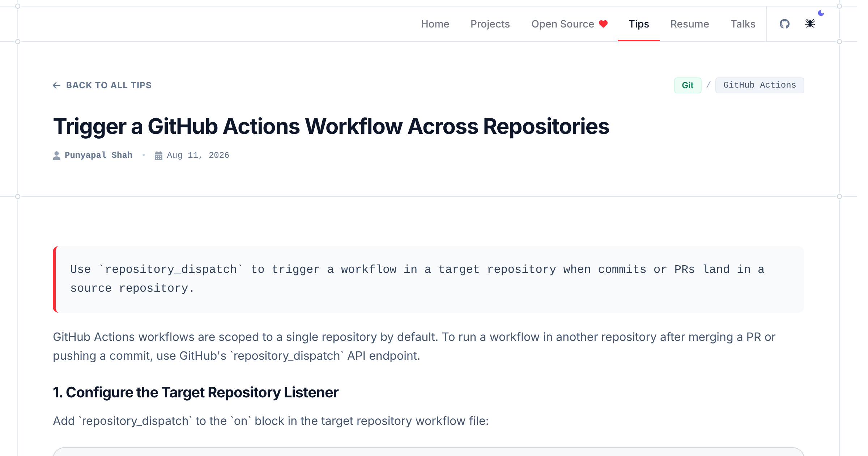Click the line about adding repository_dispatch to the on block

[271, 421]
